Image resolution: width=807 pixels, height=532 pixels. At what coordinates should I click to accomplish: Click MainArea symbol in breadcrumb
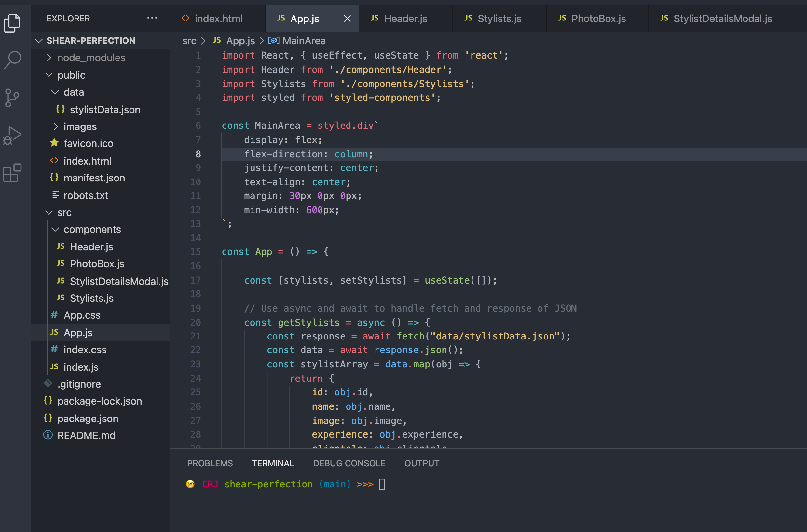click(304, 41)
